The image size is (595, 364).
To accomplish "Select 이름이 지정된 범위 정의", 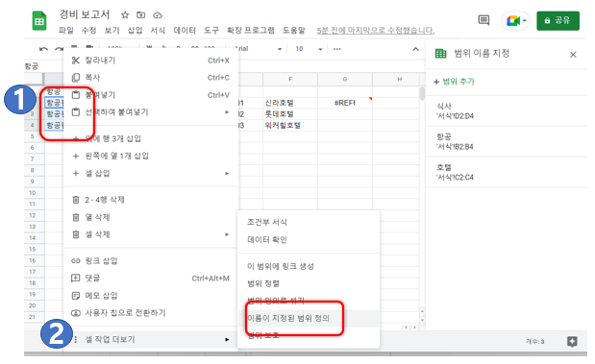I will (309, 318).
